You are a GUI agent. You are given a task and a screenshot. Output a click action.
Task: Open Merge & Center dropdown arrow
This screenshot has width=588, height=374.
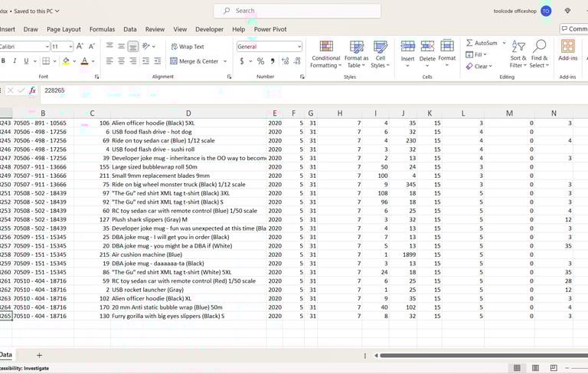point(225,61)
